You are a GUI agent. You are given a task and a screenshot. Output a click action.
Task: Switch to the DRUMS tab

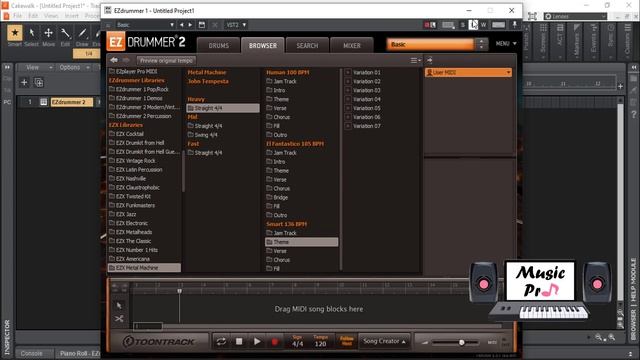pyautogui.click(x=219, y=46)
